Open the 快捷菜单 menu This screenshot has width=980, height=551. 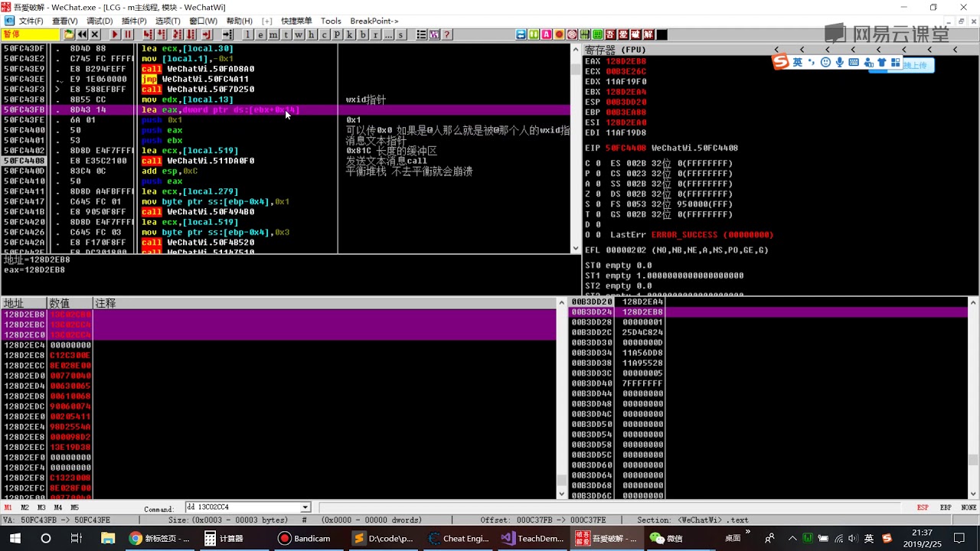pyautogui.click(x=296, y=21)
